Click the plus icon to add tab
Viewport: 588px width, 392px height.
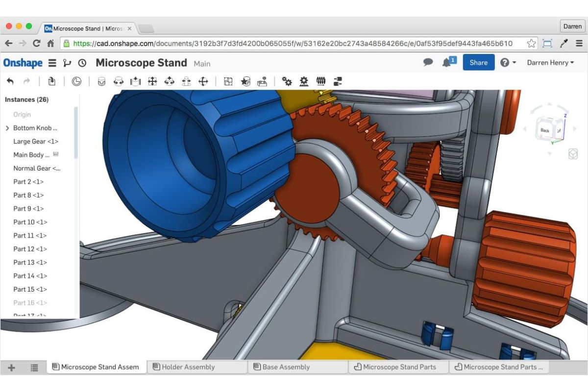[11, 367]
